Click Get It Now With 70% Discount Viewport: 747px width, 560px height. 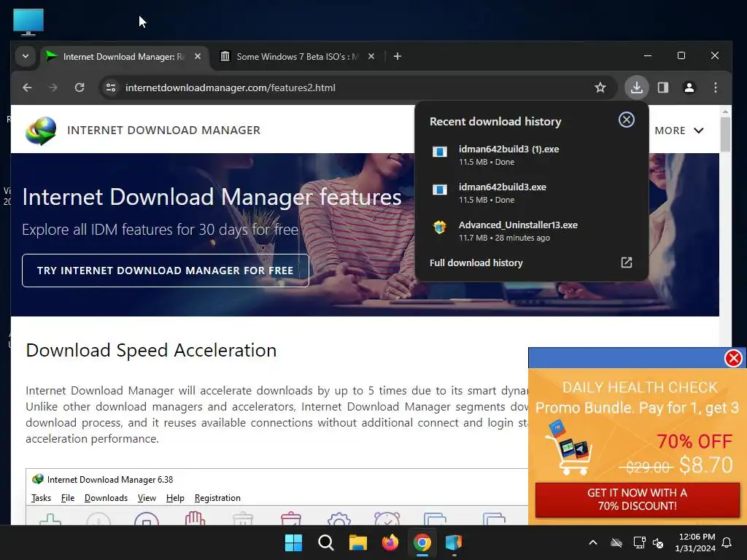638,499
